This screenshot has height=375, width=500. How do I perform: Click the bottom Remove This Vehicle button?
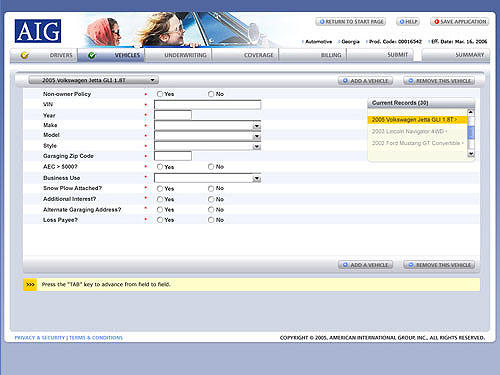[439, 265]
